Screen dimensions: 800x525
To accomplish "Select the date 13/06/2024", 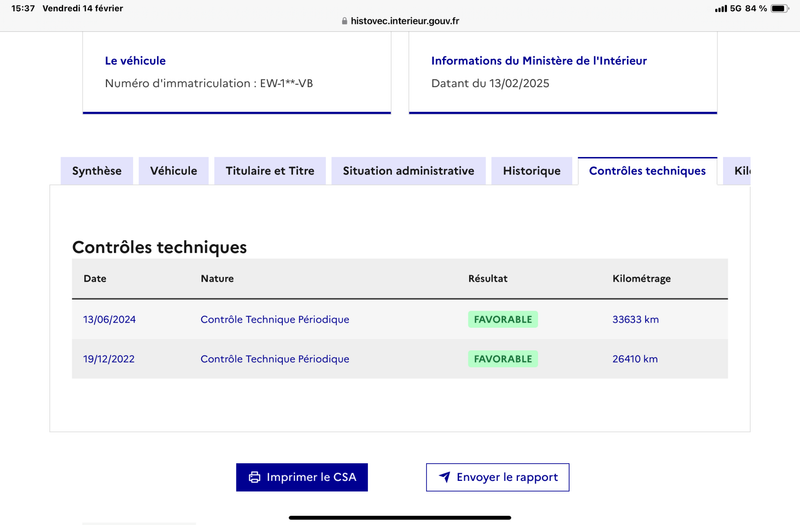I will pyautogui.click(x=109, y=319).
